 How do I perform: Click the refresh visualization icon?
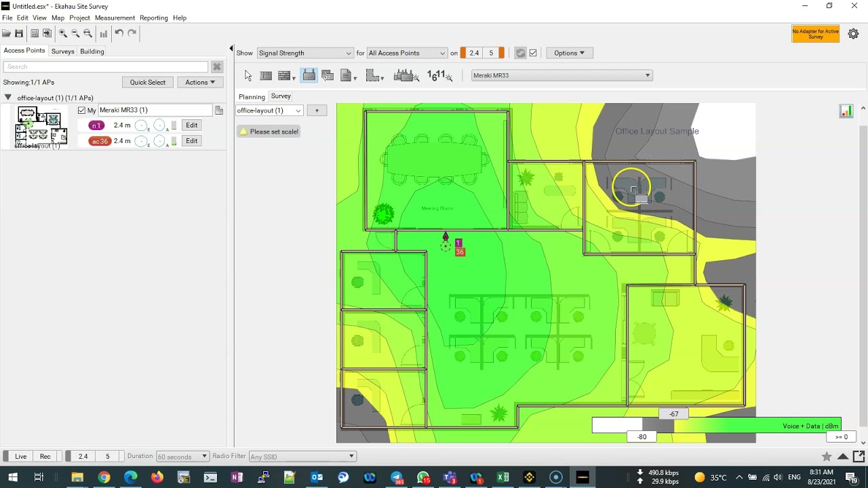tap(521, 53)
